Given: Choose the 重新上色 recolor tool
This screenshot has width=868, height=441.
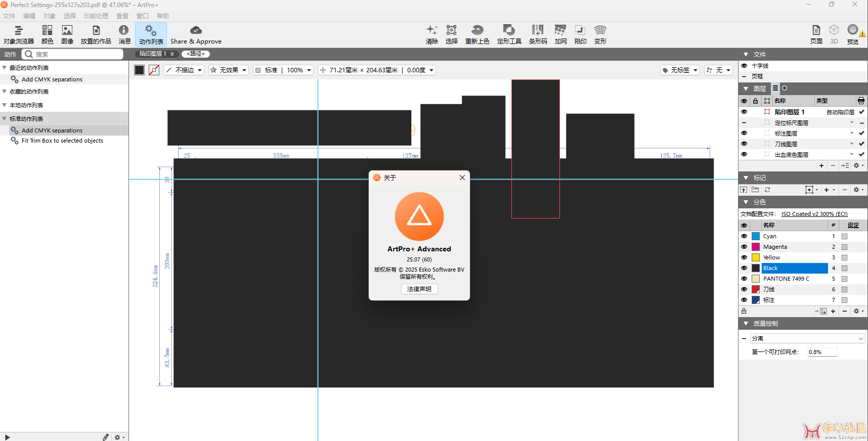Looking at the screenshot, I should click(477, 34).
